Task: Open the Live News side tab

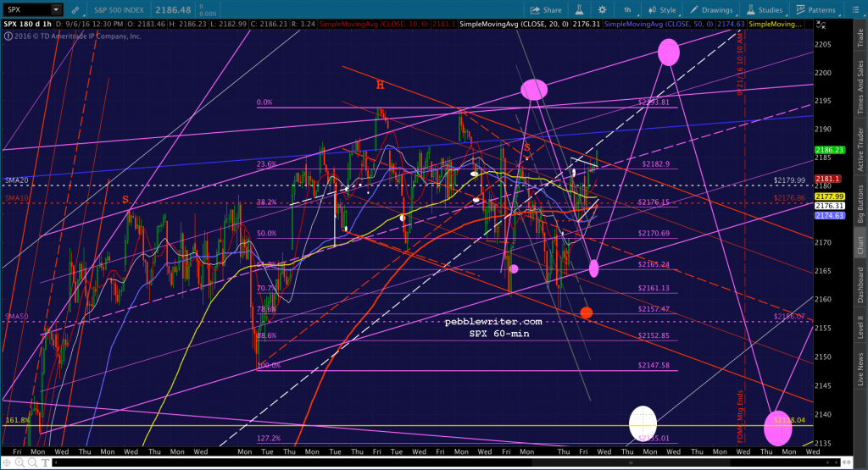Action: pos(860,369)
